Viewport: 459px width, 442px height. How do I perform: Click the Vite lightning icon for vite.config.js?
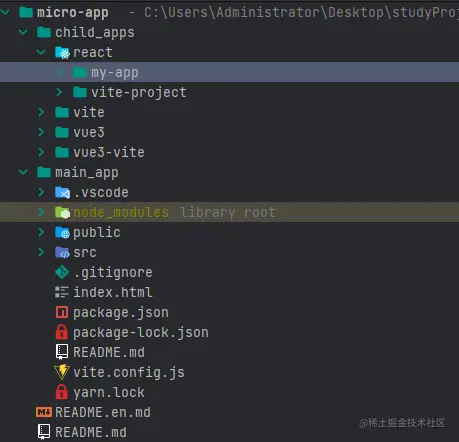click(62, 372)
